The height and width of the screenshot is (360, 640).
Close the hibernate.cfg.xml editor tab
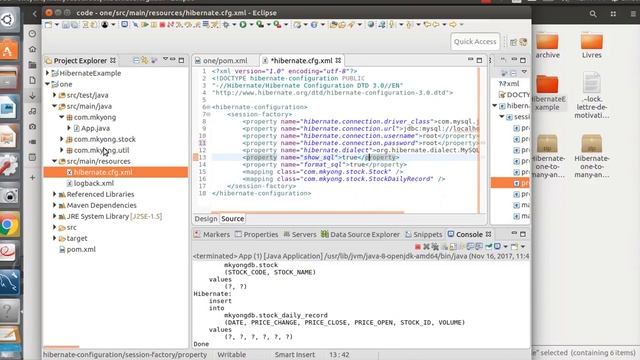(338, 60)
